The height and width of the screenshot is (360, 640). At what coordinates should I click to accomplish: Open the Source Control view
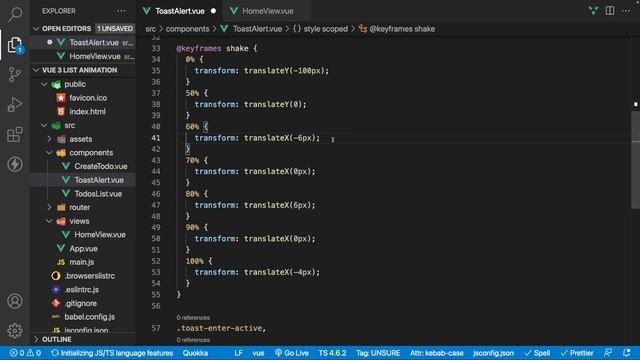click(15, 75)
